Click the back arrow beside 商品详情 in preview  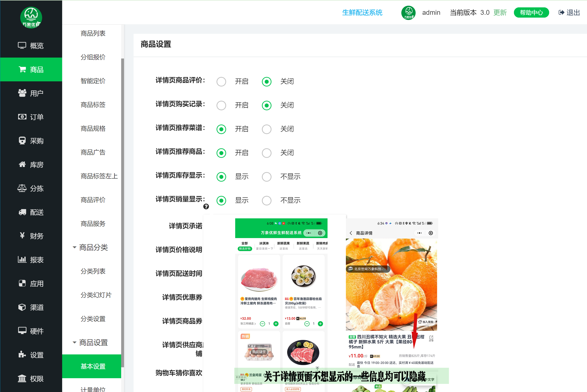pos(351,233)
